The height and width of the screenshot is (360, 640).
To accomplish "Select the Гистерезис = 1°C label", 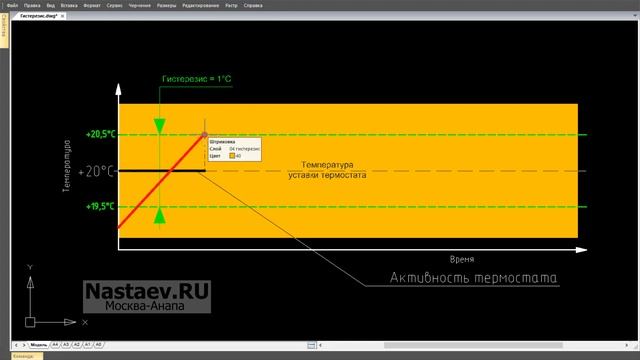I will point(197,79).
